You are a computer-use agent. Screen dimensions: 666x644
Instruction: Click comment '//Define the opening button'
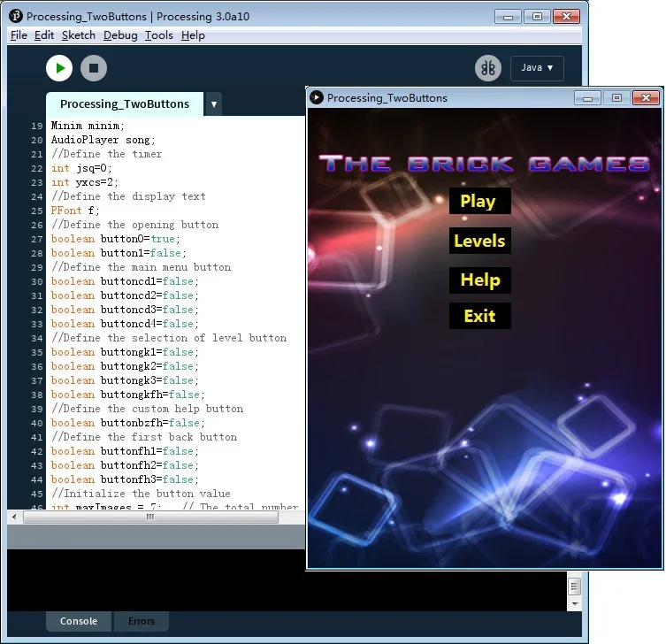click(134, 225)
